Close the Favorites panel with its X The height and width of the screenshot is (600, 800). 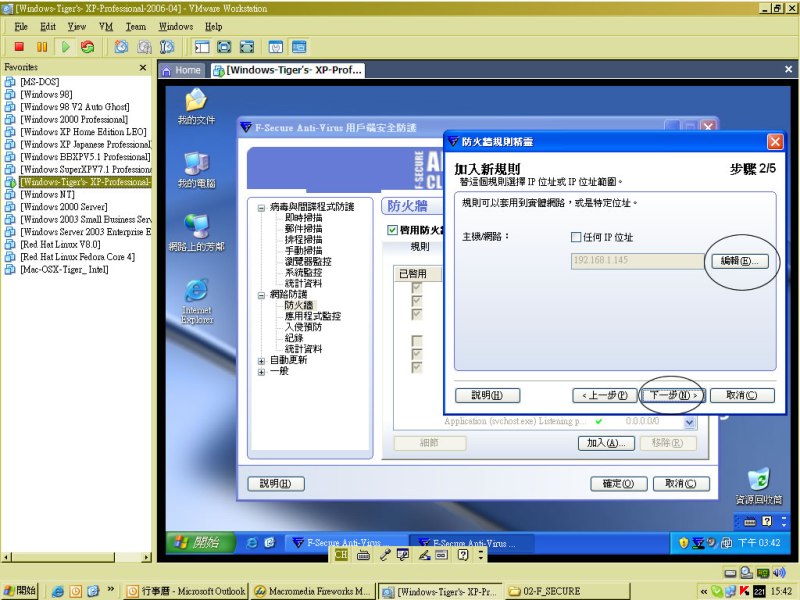pos(143,67)
